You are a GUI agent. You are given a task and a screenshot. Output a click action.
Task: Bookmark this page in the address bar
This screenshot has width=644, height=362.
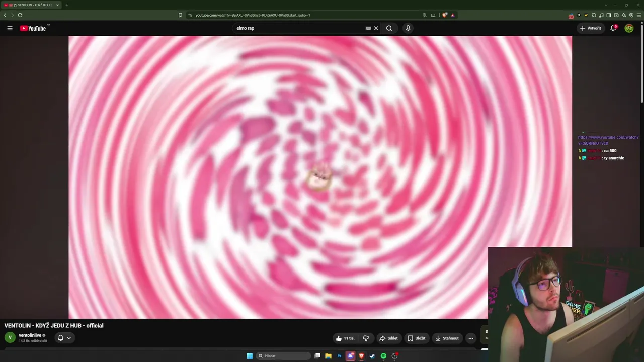180,15
